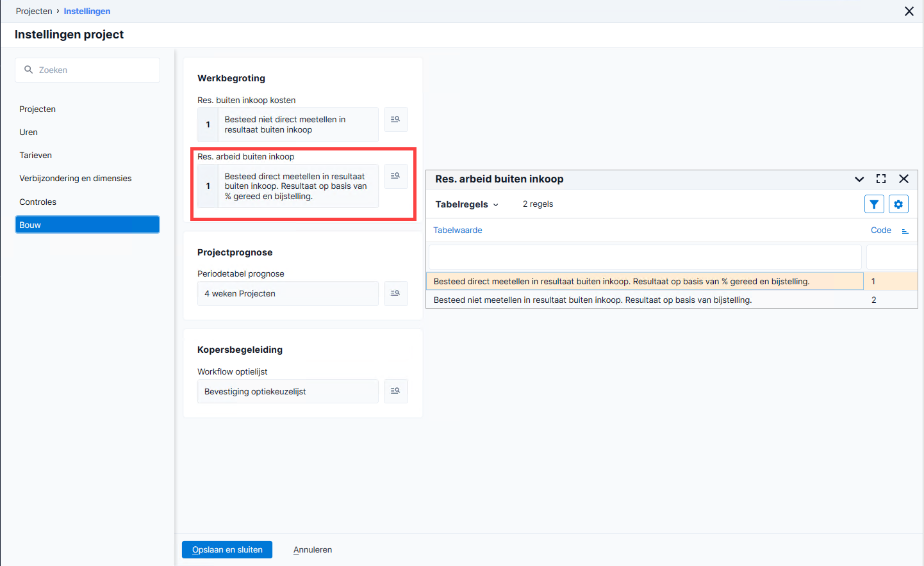Image resolution: width=924 pixels, height=566 pixels.
Task: Click the filter icon in lookup panel
Action: (874, 204)
